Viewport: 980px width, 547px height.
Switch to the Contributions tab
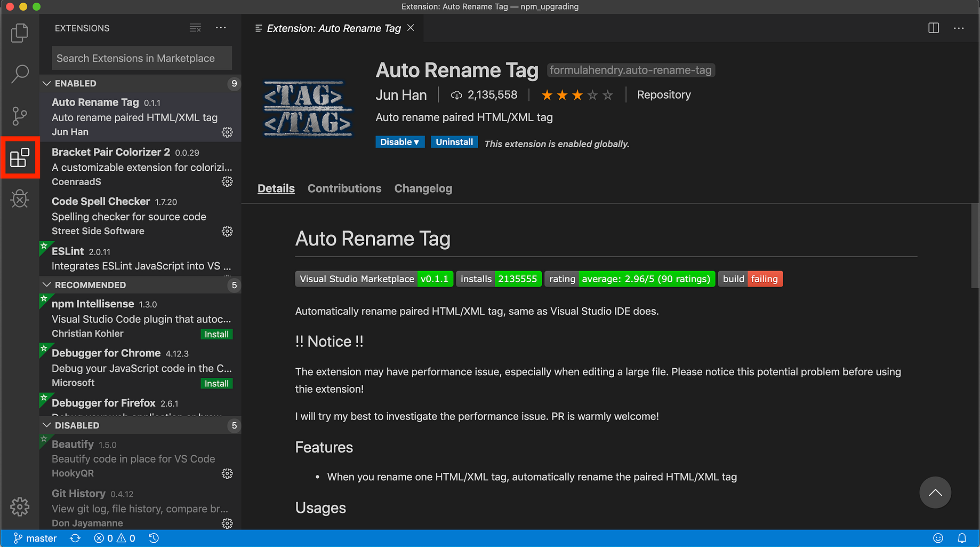tap(344, 188)
